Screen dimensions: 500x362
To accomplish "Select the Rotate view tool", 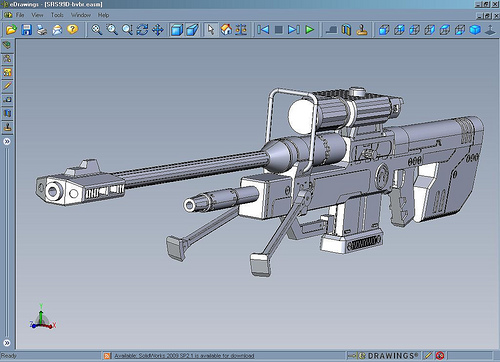I will coord(142,30).
